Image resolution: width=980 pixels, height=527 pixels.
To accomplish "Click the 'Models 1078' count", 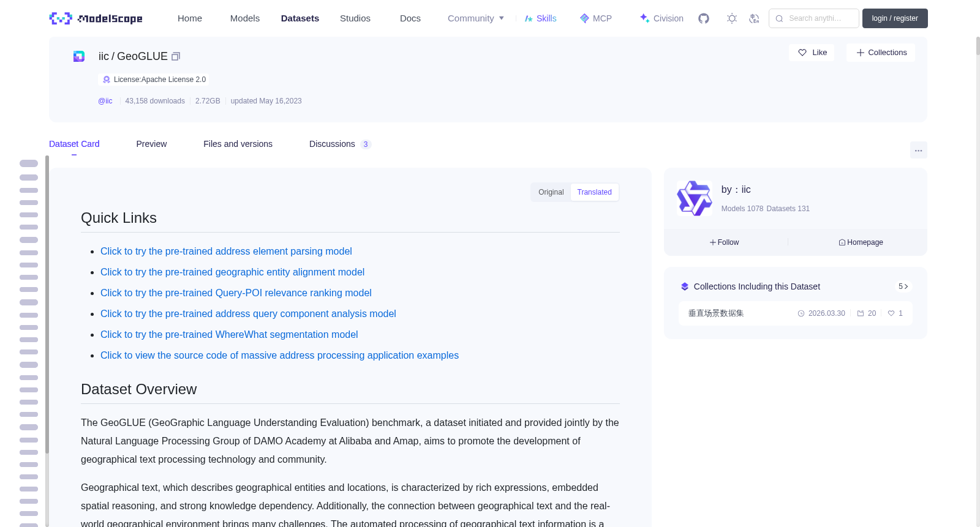I will pyautogui.click(x=742, y=209).
